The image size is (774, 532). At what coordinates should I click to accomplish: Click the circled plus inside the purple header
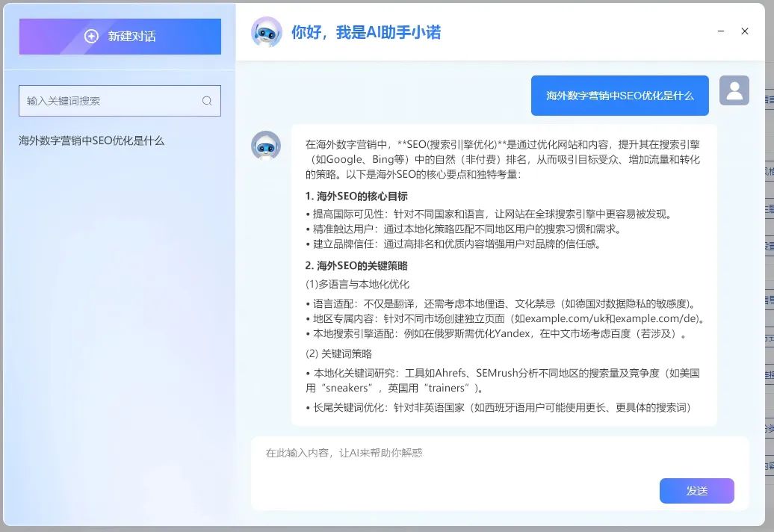pos(91,36)
